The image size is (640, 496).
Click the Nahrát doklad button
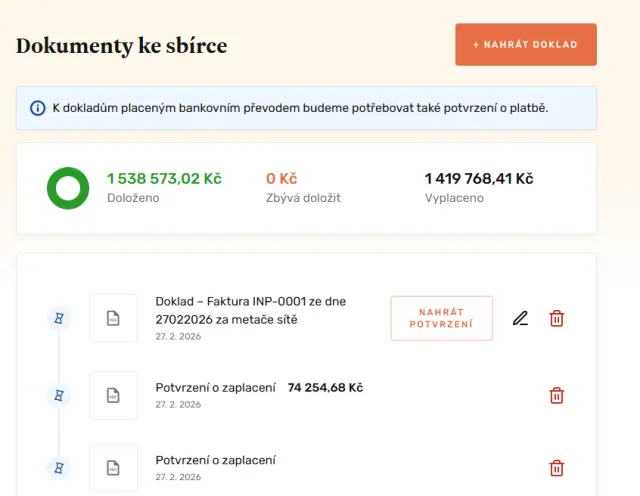coord(525,45)
